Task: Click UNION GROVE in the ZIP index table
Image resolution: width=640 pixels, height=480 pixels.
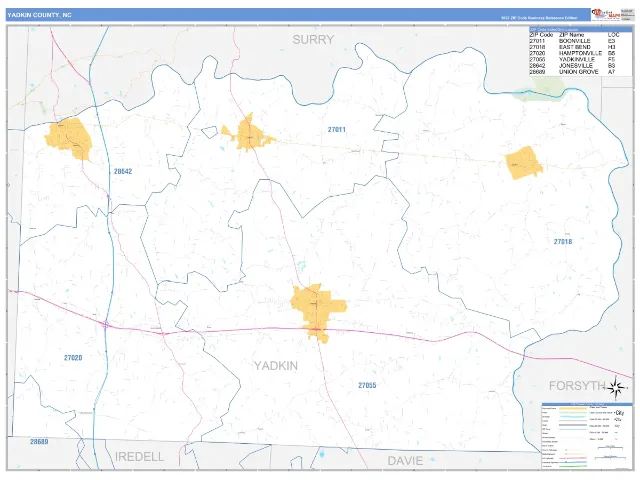Action: 579,72
